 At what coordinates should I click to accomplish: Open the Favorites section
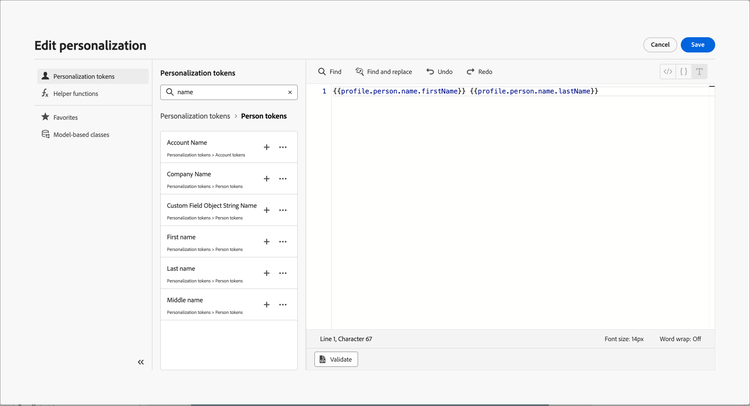(x=66, y=117)
